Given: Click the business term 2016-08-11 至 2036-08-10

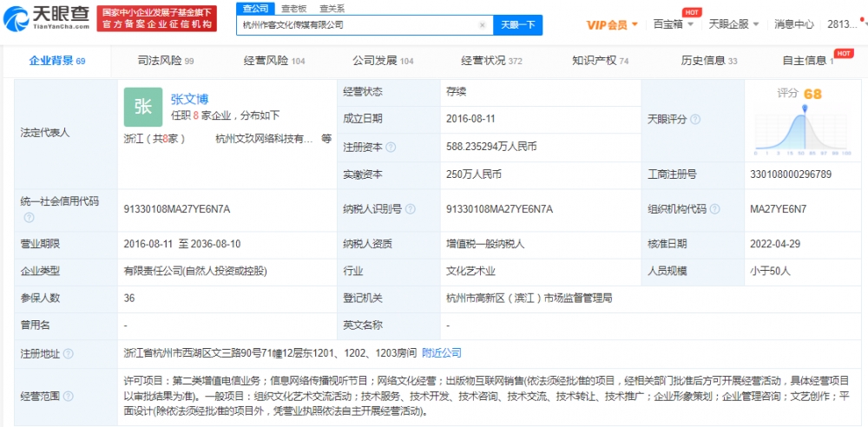Looking at the screenshot, I should tap(182, 244).
